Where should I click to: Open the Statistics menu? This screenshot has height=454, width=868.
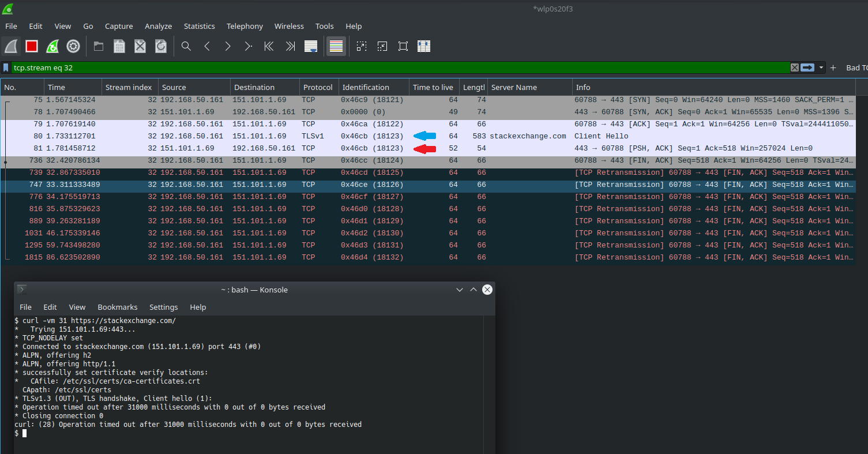pyautogui.click(x=199, y=26)
